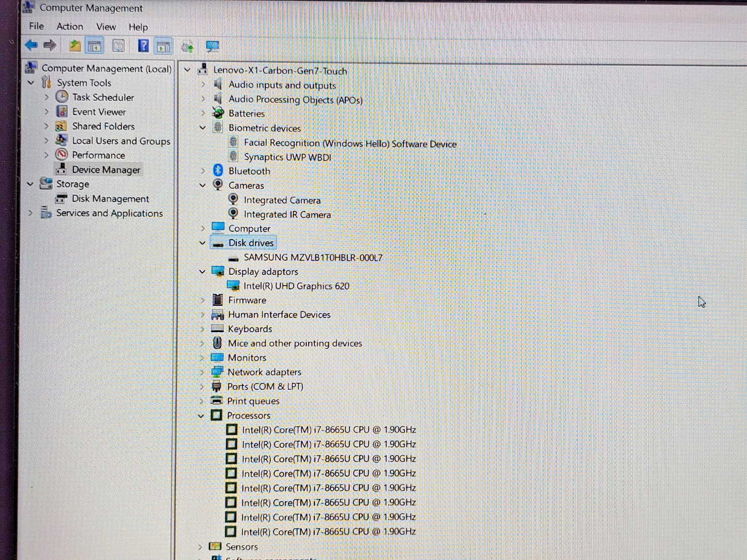Expand the Network adapters category
Viewport: 747px width, 560px height.
click(x=202, y=372)
